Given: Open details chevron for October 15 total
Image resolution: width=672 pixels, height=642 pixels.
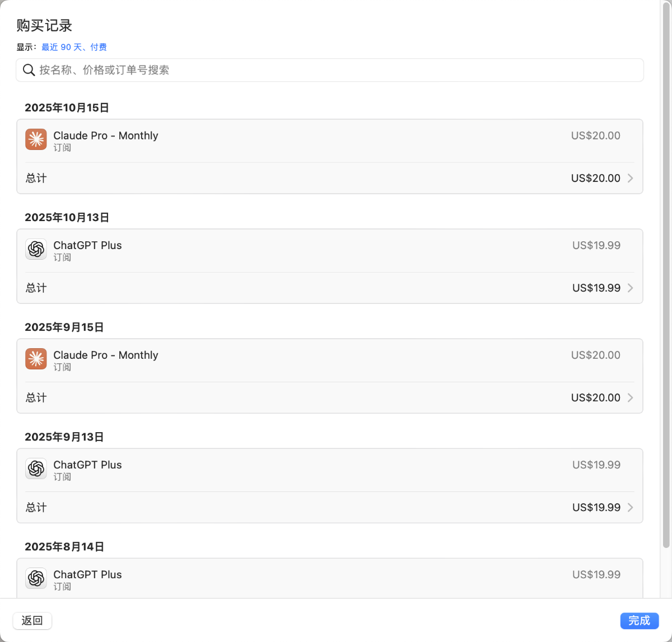Looking at the screenshot, I should click(630, 178).
